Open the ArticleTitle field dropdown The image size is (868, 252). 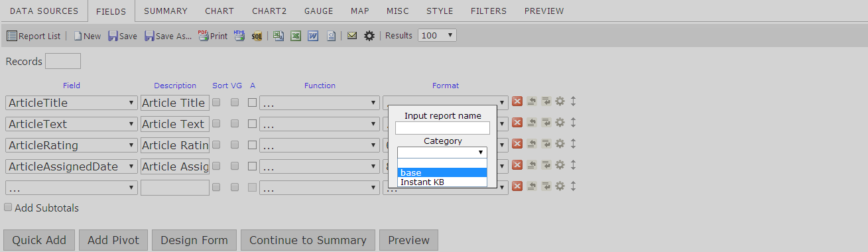tap(72, 103)
